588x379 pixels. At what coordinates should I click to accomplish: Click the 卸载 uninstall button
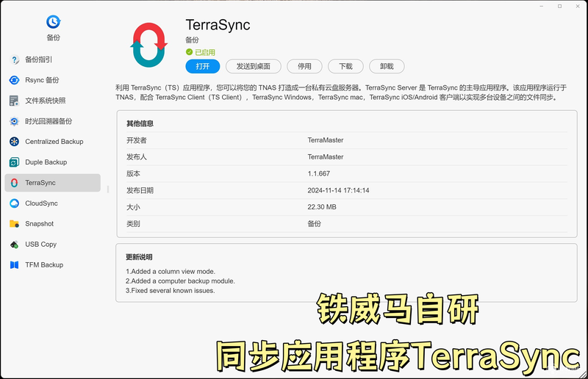click(387, 66)
